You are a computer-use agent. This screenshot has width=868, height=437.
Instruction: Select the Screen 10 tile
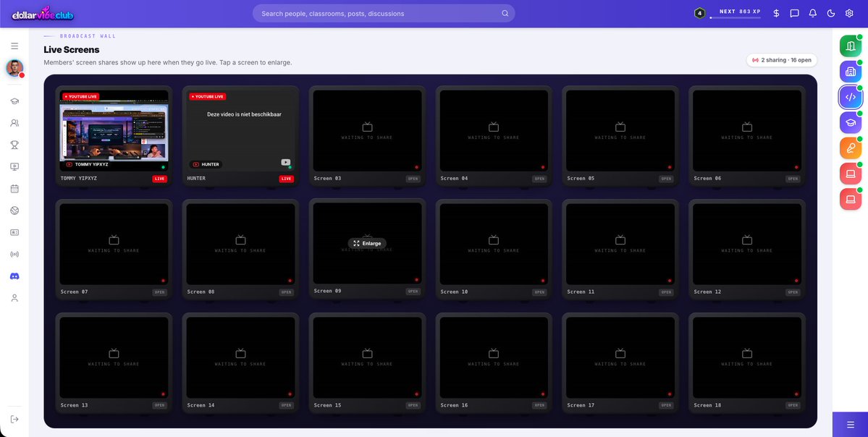[494, 249]
